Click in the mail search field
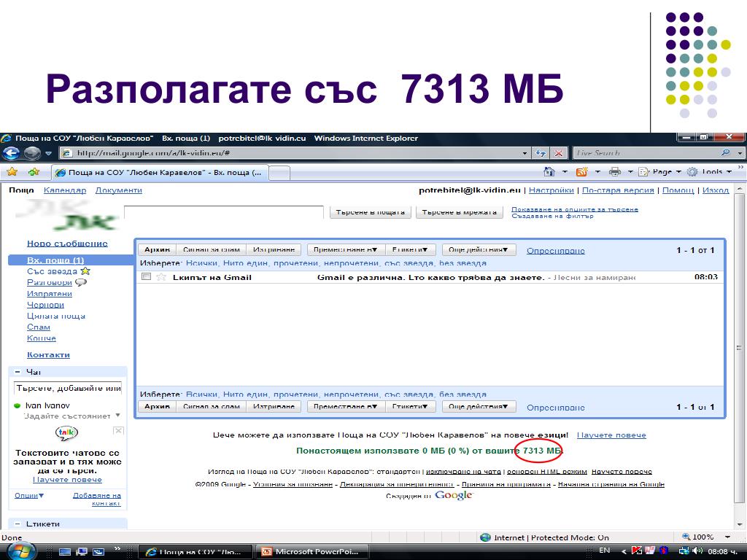This screenshot has width=747, height=560. point(223,212)
